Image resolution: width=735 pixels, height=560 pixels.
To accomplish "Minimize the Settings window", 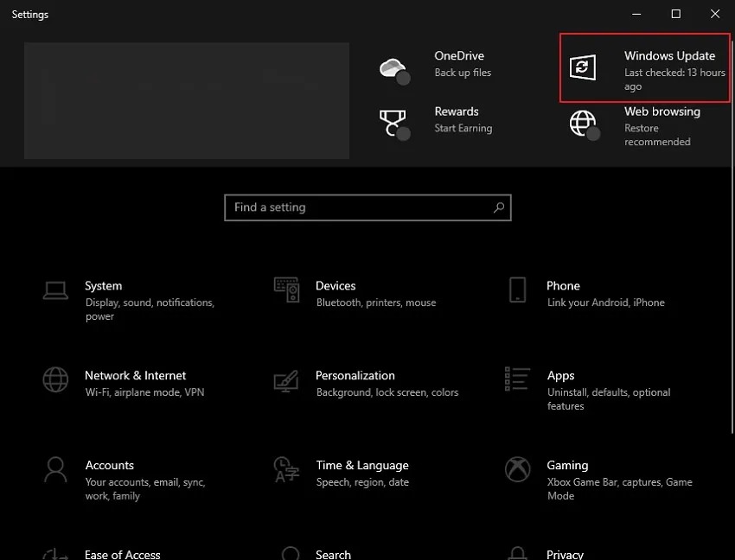I will point(636,14).
